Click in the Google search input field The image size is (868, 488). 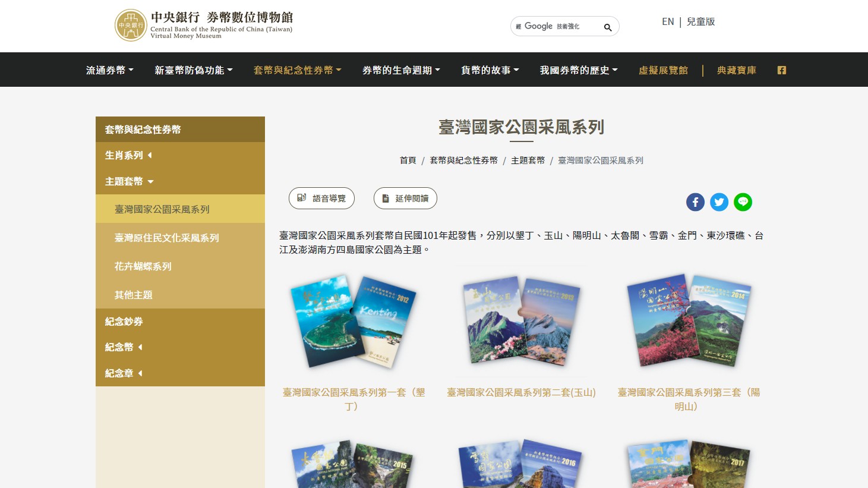tap(555, 26)
